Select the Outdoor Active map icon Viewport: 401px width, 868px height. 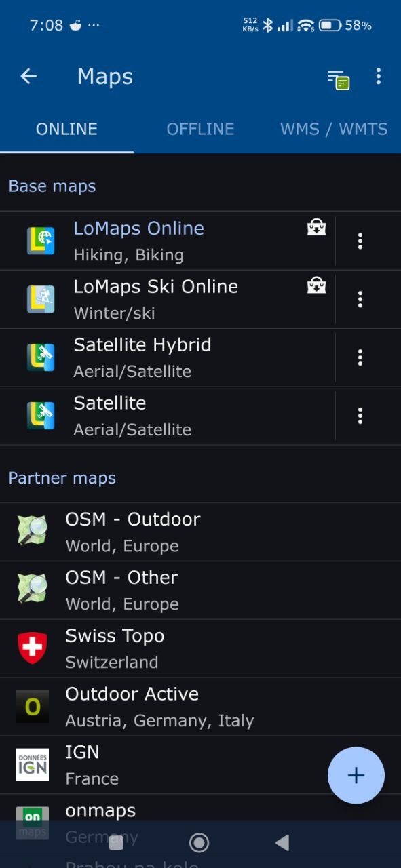(x=33, y=707)
